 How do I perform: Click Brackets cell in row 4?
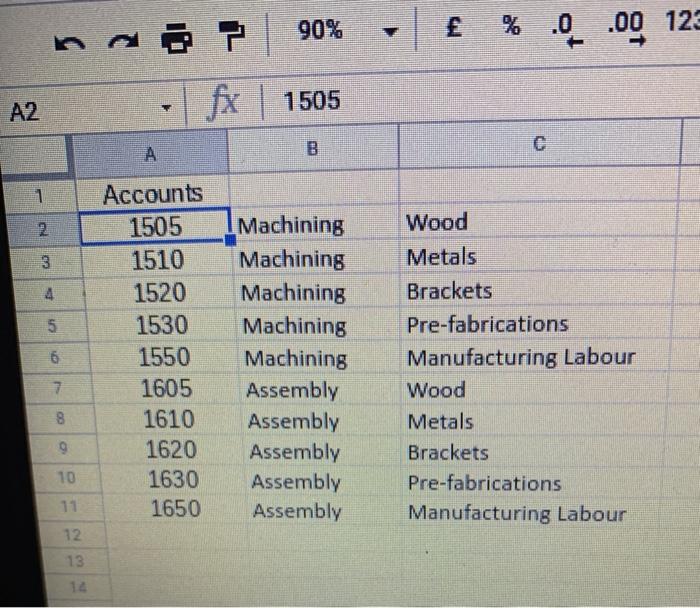537,291
